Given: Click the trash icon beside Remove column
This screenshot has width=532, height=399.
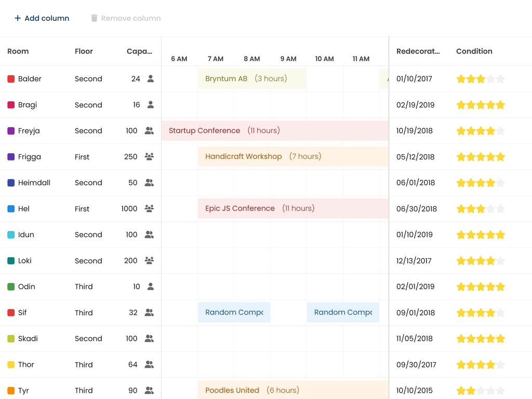Looking at the screenshot, I should pyautogui.click(x=94, y=18).
